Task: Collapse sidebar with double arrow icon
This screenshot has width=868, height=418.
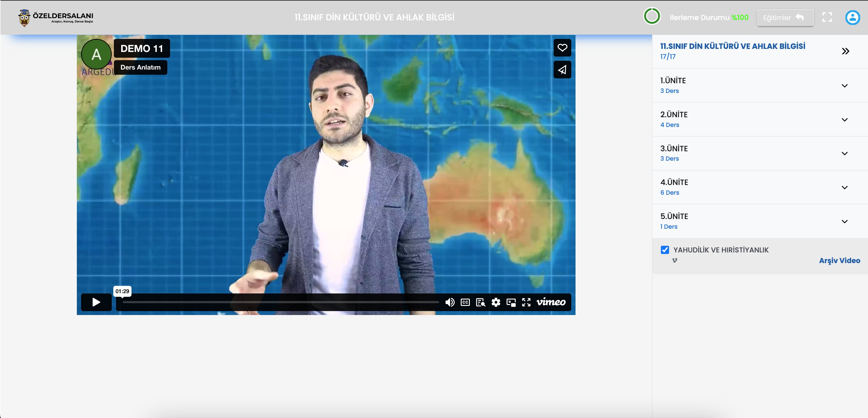Action: (x=845, y=51)
